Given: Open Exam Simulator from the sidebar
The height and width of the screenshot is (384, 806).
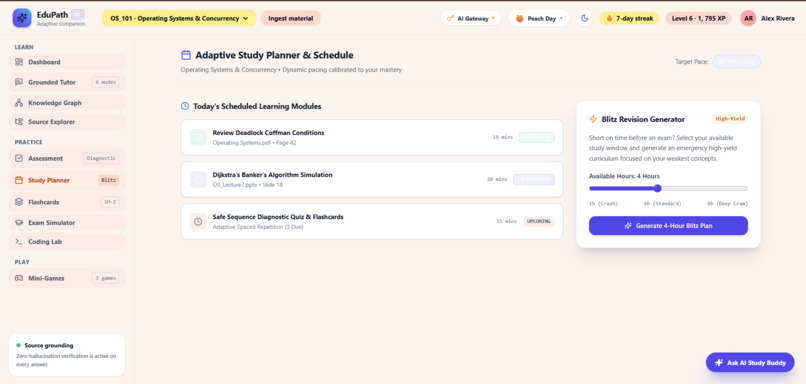Looking at the screenshot, I should (67, 223).
